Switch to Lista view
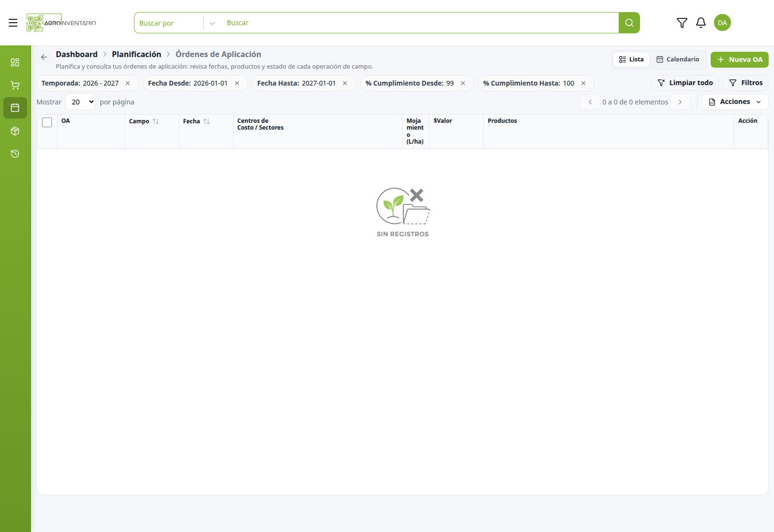 (631, 59)
